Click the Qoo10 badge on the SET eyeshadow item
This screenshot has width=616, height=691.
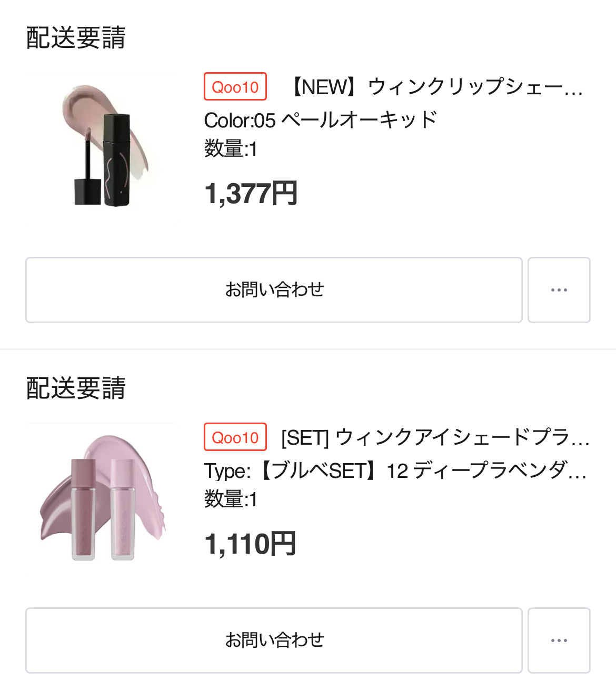click(235, 437)
